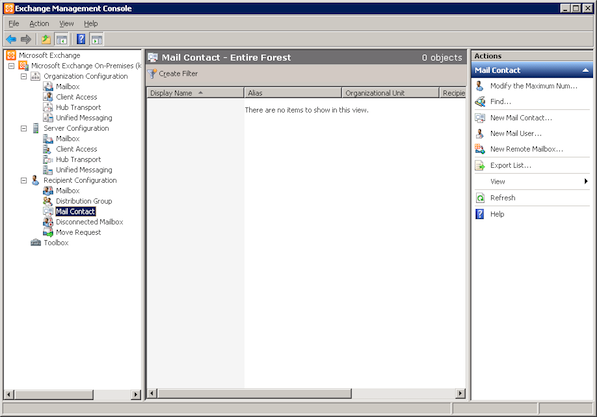The image size is (597, 417).
Task: Click the Up one level toolbar icon
Action: (x=46, y=39)
